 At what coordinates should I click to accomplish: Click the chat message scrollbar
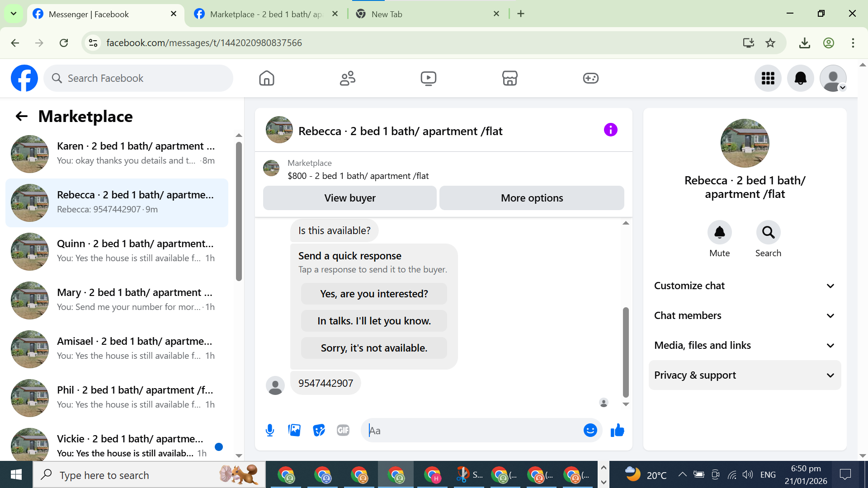click(626, 352)
